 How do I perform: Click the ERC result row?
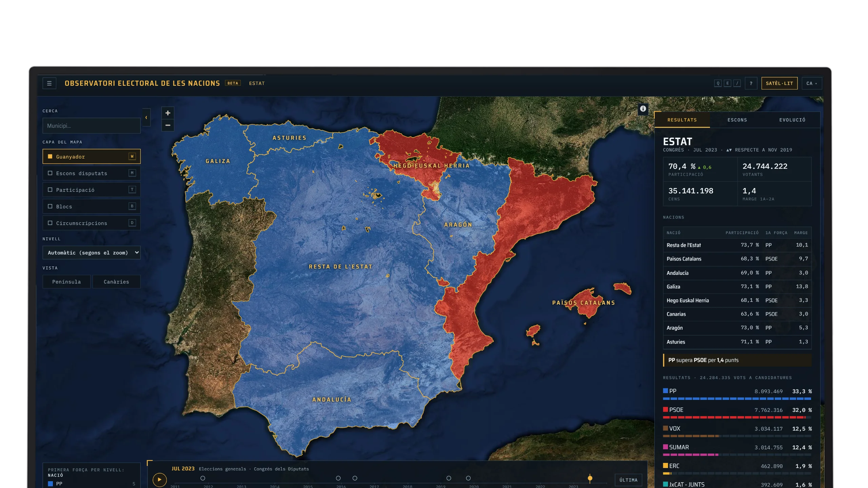click(737, 468)
